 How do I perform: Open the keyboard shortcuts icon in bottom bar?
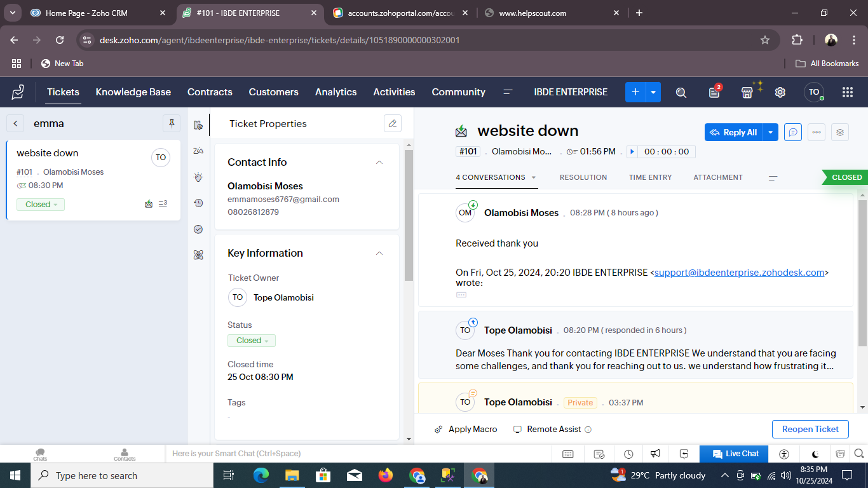point(568,454)
